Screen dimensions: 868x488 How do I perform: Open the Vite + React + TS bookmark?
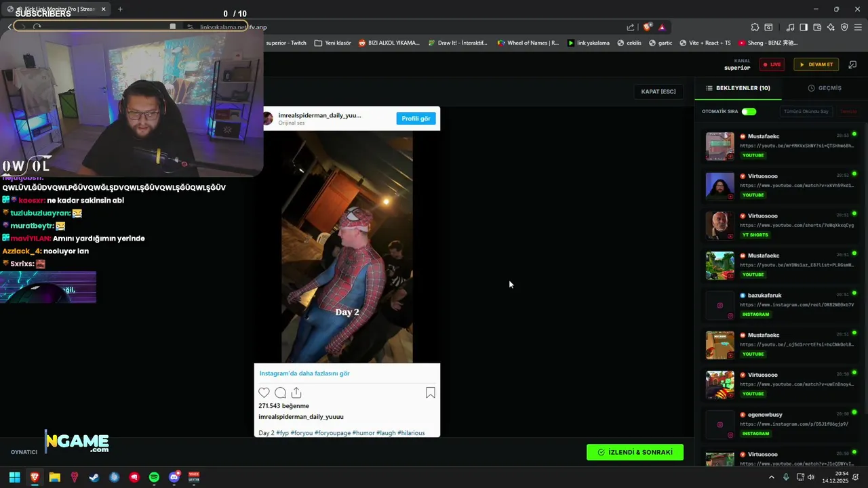pos(705,43)
